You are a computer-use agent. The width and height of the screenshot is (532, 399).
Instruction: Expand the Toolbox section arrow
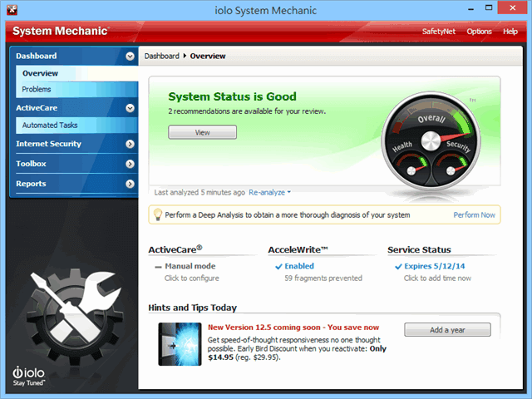point(130,165)
